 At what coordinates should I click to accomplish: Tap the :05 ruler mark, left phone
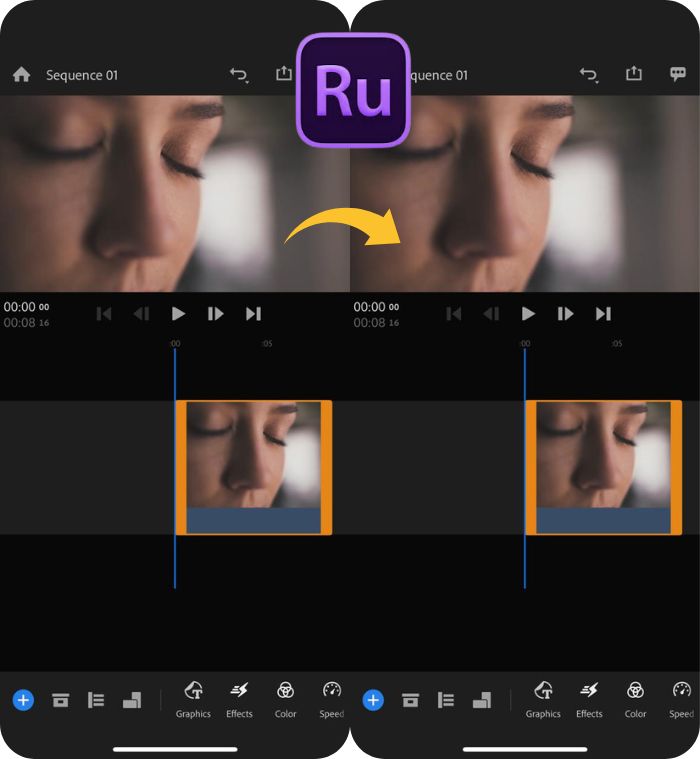pyautogui.click(x=267, y=343)
